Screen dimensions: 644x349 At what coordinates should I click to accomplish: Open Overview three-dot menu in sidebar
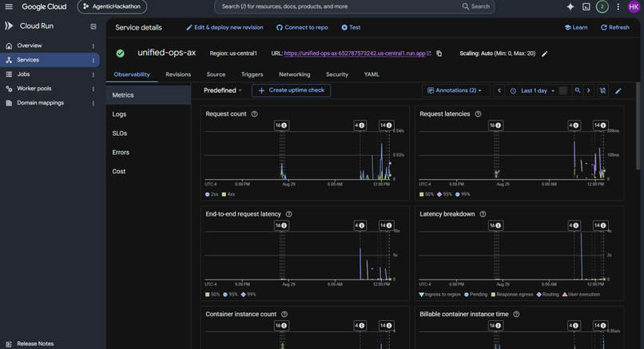click(x=93, y=46)
